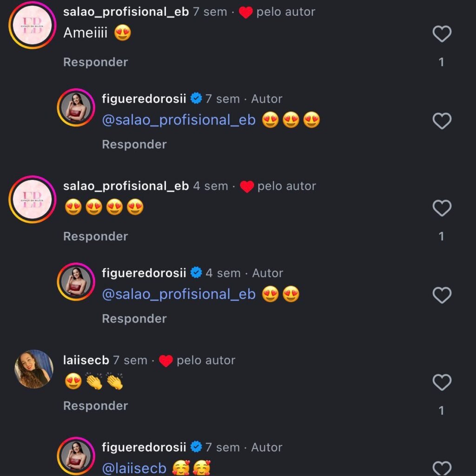Reply to figueredorosii's 4 sem reply
Viewport: 476px width, 476px height.
tap(134, 319)
